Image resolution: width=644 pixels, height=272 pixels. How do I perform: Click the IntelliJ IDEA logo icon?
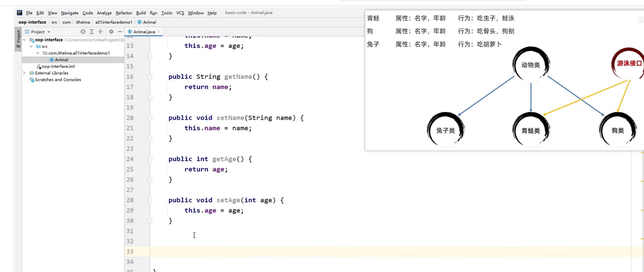coord(19,13)
